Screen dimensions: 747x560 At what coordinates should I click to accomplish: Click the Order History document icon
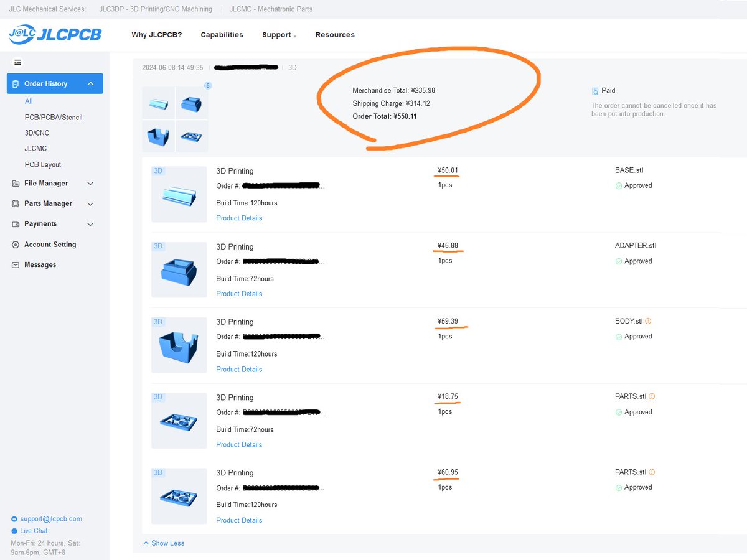pos(16,83)
